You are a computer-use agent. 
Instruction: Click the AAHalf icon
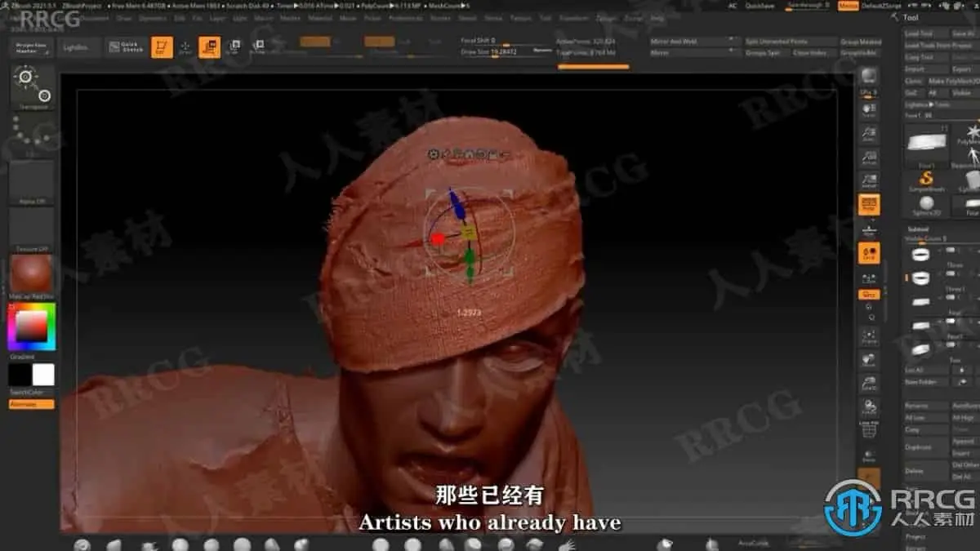tap(869, 182)
